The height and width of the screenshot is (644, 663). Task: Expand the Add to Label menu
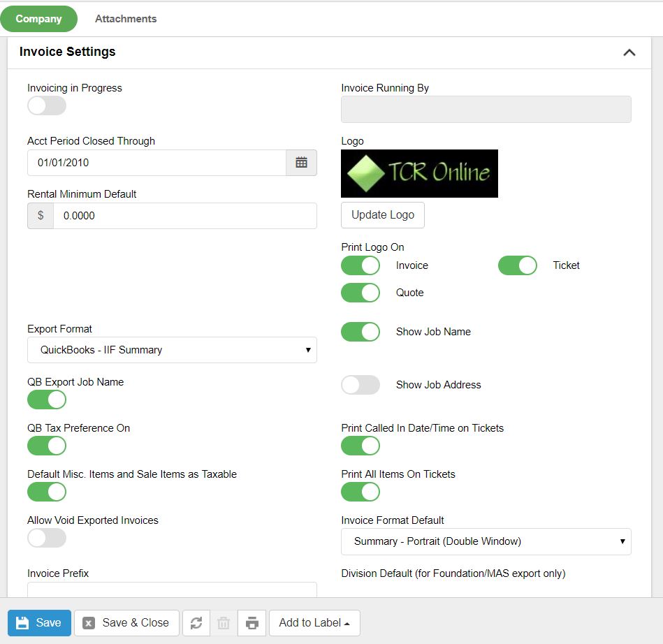[314, 623]
